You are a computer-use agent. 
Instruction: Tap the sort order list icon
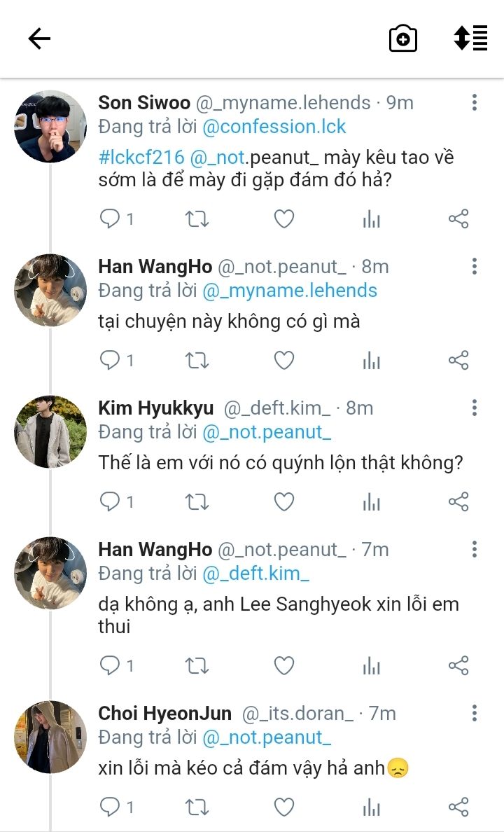(x=470, y=39)
